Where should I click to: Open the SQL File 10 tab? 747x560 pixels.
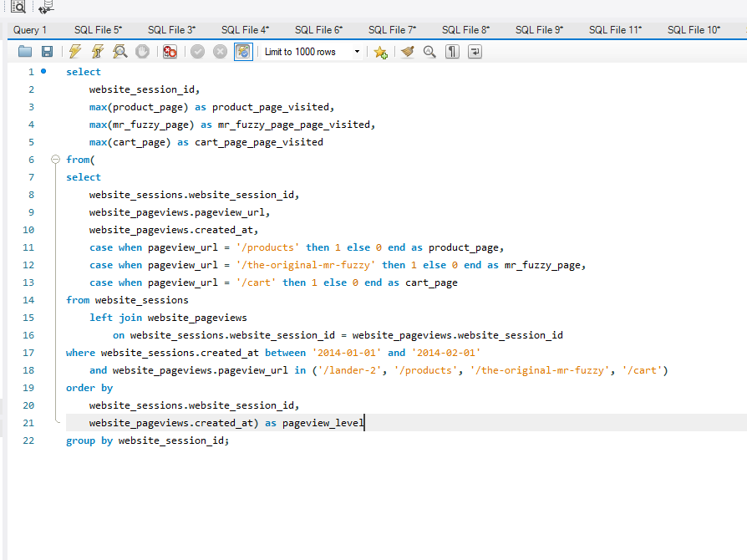click(x=694, y=30)
